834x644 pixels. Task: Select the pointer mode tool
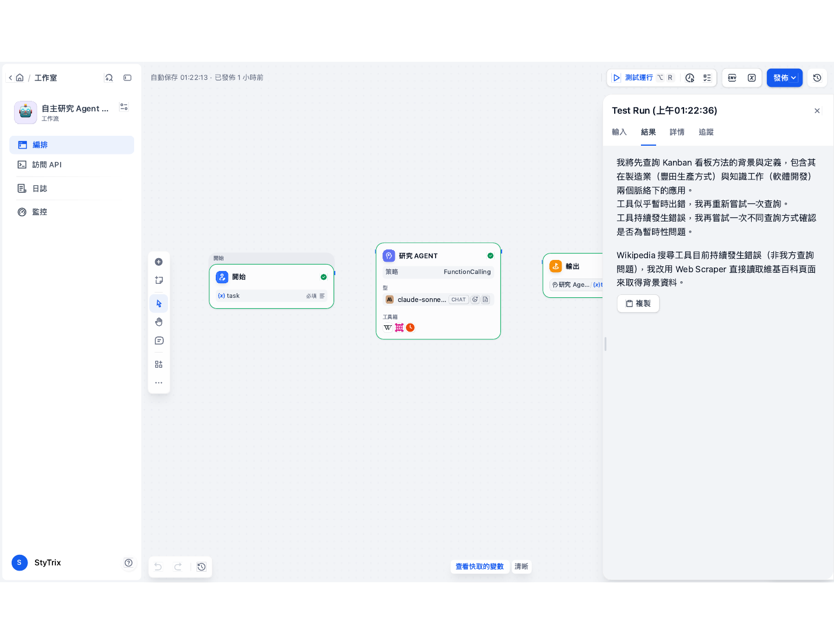tap(159, 304)
